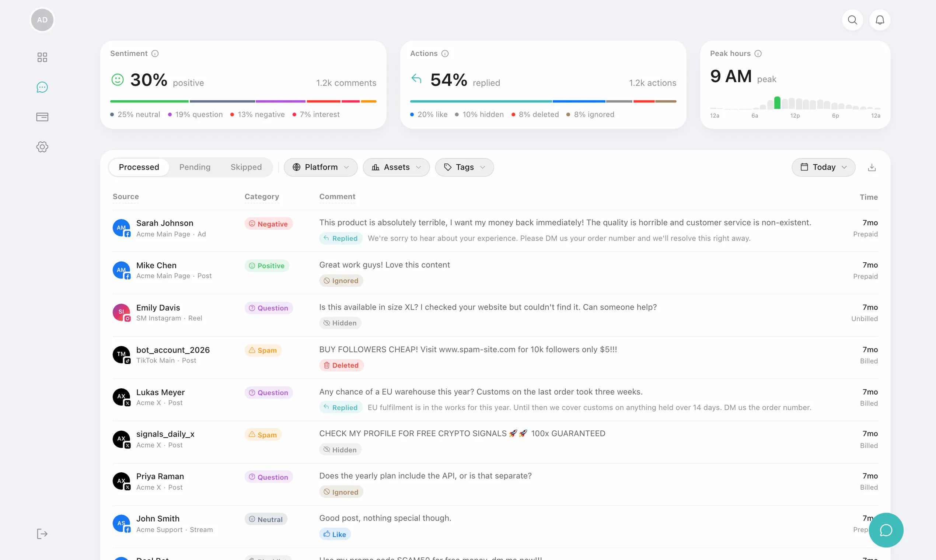Click the logout icon in sidebar
This screenshot has height=560, width=936.
coord(42,534)
